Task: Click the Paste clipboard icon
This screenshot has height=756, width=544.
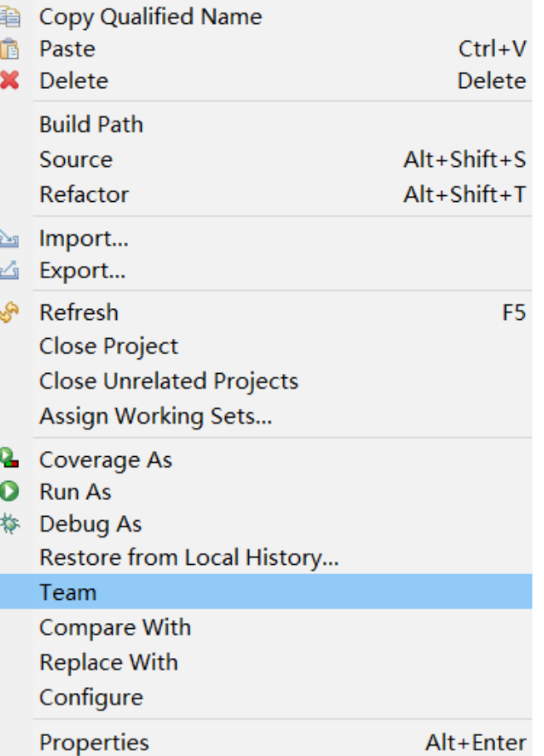Action: 9,49
